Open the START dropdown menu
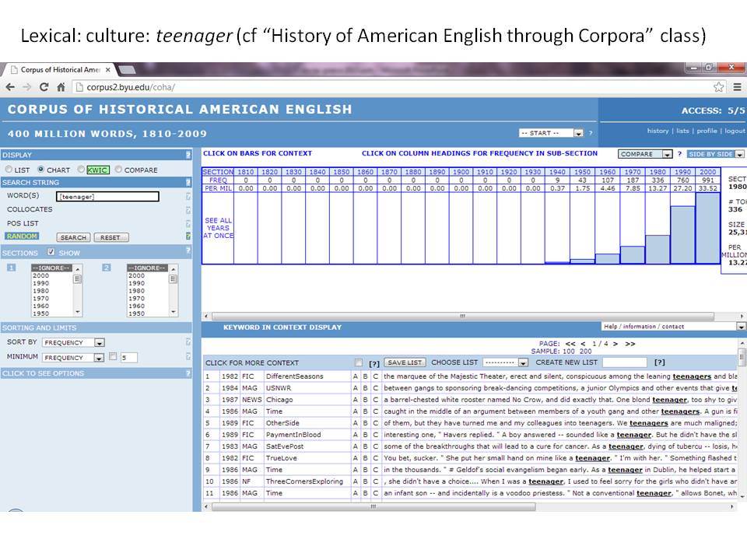This screenshot has height=560, width=747. coord(551,133)
